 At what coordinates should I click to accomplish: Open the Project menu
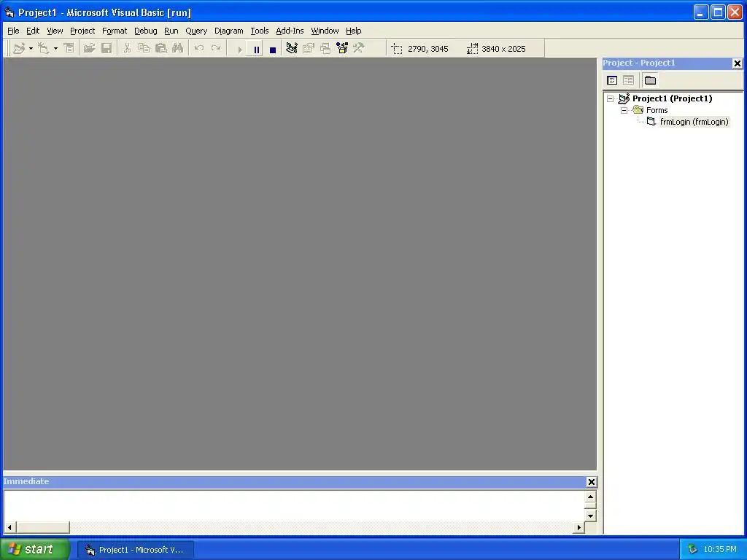(x=82, y=31)
